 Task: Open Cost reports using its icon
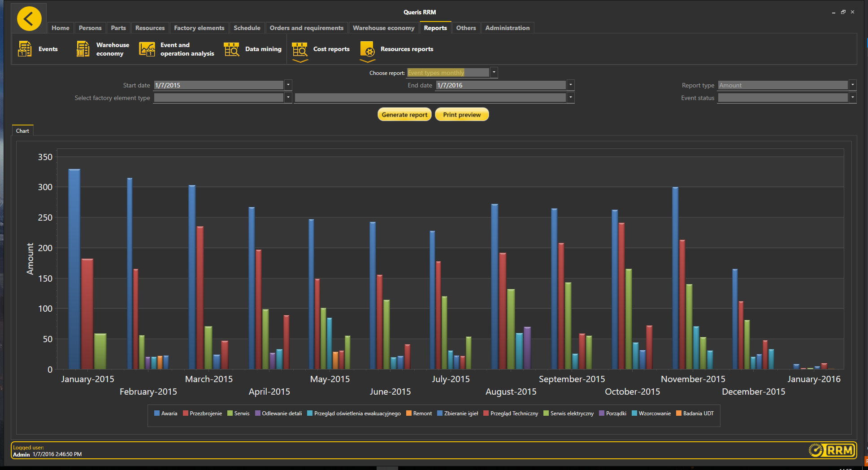point(299,48)
